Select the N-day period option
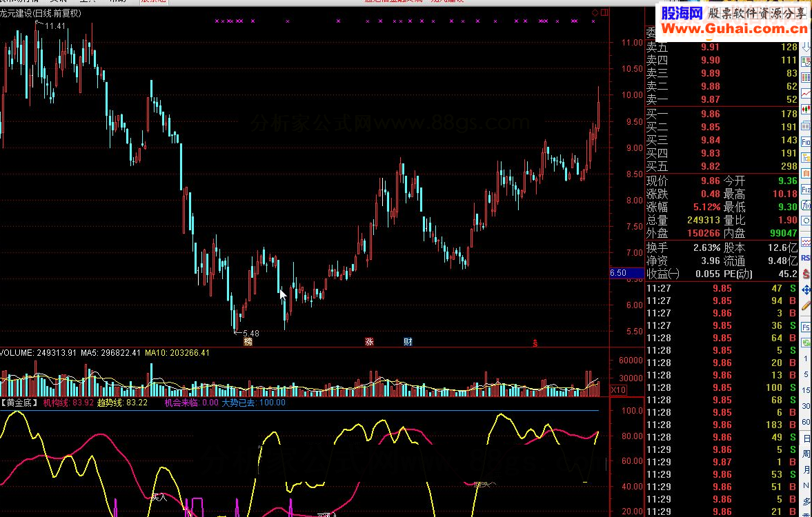The width and height of the screenshot is (812, 517). [x=806, y=486]
